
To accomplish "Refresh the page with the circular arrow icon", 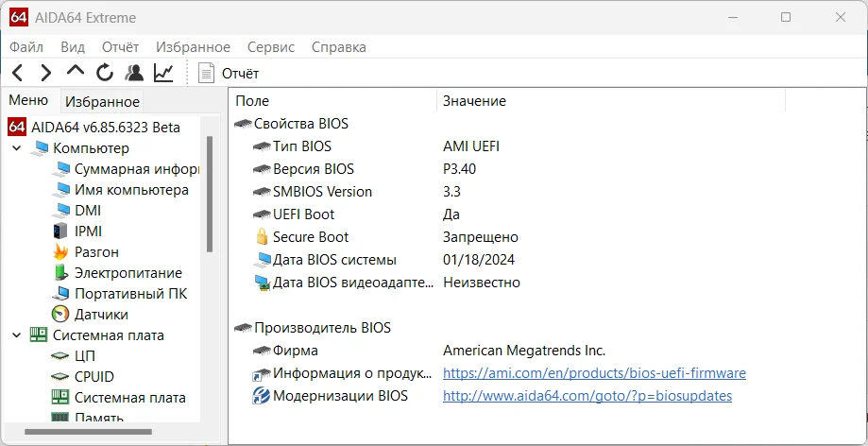I will 105,73.
